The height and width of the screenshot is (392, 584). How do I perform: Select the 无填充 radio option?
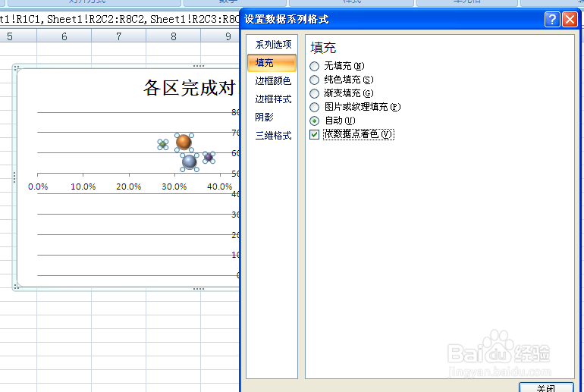pos(315,66)
